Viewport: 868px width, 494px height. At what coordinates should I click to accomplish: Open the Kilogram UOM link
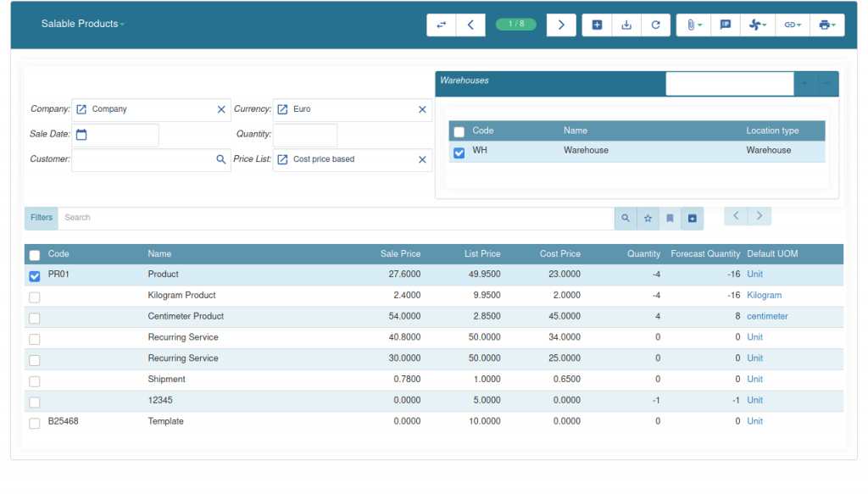point(764,296)
